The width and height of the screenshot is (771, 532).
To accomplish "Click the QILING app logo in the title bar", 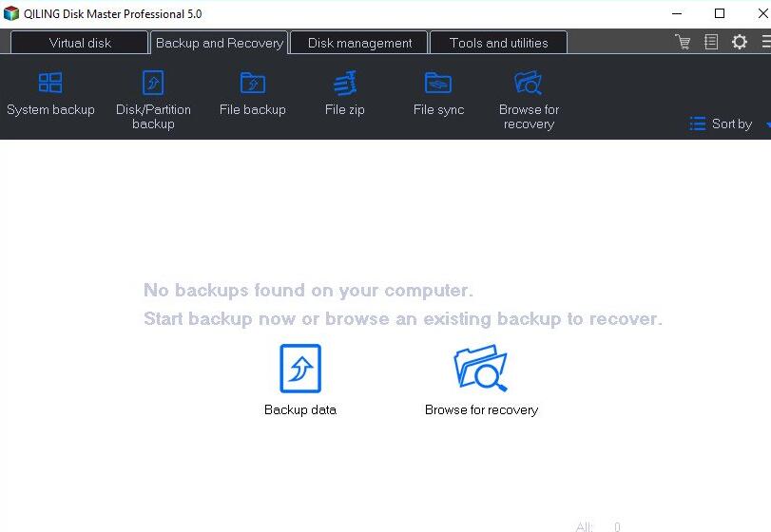I will click(10, 13).
